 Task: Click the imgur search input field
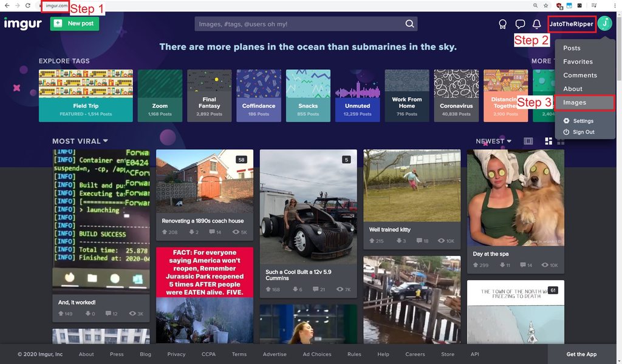301,24
